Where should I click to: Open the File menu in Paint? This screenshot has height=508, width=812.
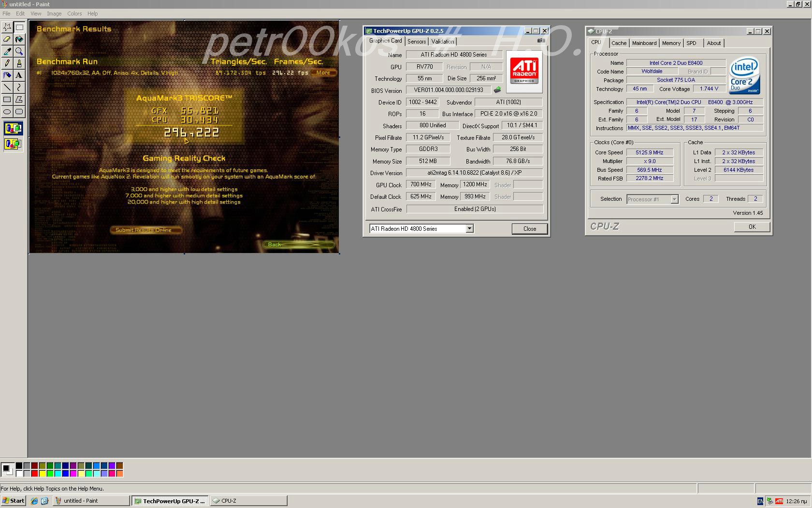6,14
